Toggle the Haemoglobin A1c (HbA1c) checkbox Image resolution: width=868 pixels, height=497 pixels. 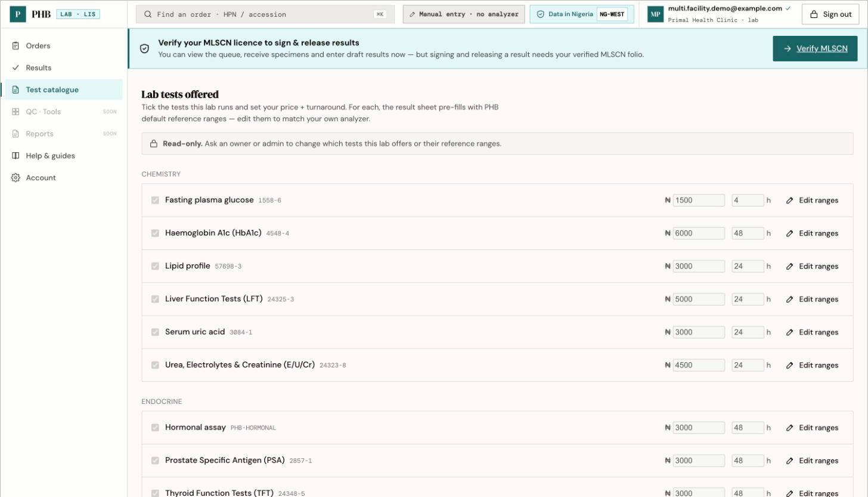[155, 233]
